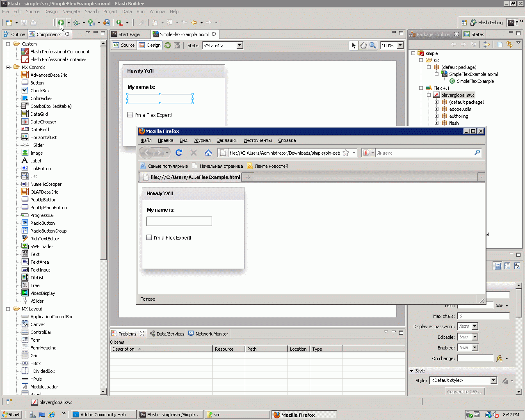Open the Display as password dropdown
The height and width of the screenshot is (420, 525).
(x=475, y=326)
